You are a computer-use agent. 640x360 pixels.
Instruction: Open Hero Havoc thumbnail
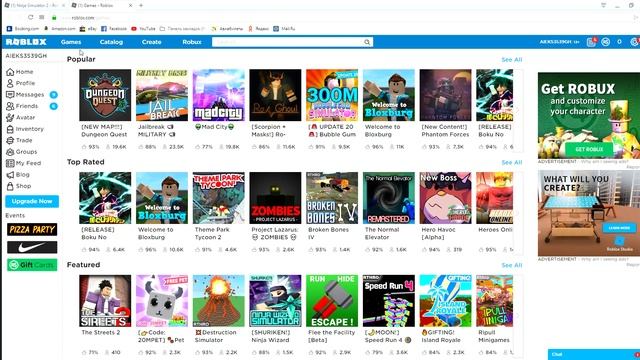(445, 198)
